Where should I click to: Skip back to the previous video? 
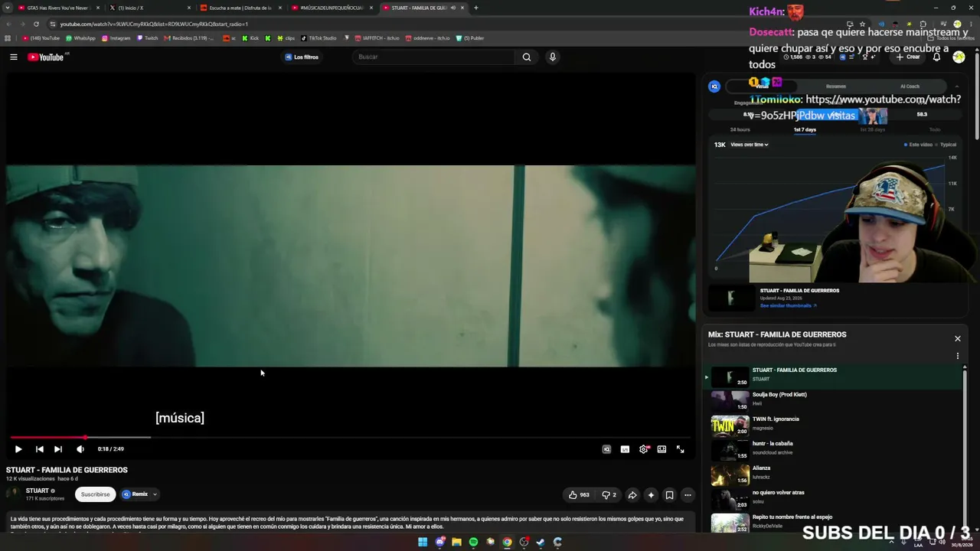point(39,449)
